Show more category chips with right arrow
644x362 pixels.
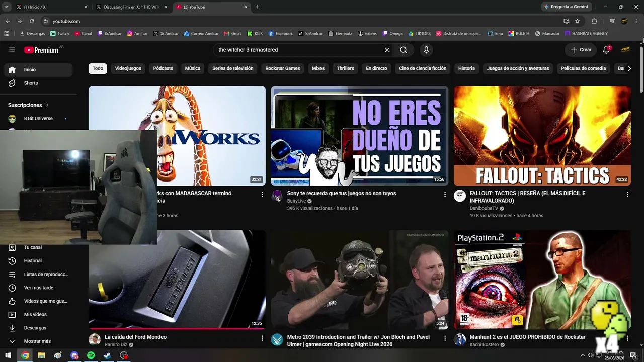[x=629, y=68]
